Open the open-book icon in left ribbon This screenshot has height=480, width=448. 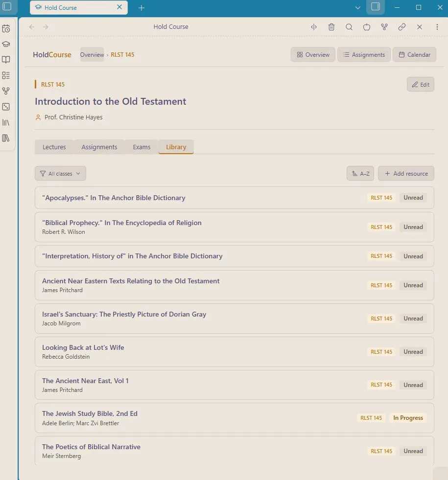(x=6, y=59)
